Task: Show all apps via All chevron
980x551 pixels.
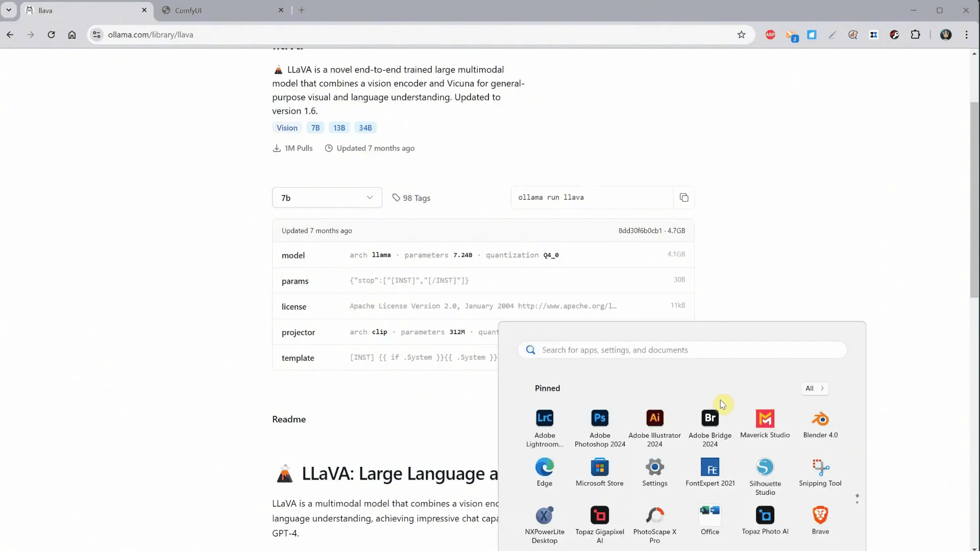Action: [815, 388]
